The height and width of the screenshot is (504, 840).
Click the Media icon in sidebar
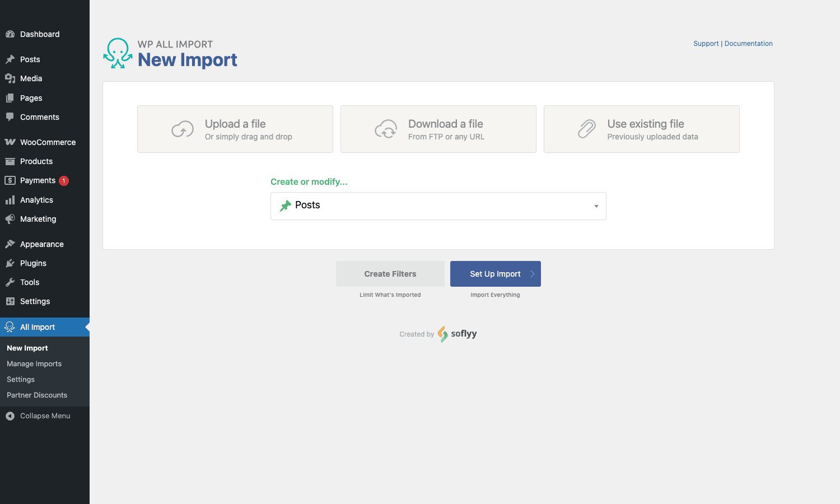[x=10, y=78]
